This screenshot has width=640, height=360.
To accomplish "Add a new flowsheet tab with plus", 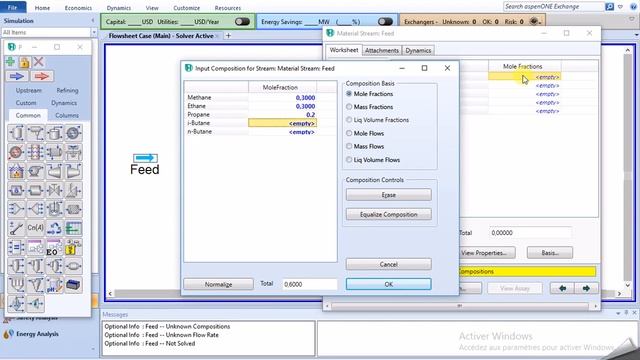I will pyautogui.click(x=229, y=36).
